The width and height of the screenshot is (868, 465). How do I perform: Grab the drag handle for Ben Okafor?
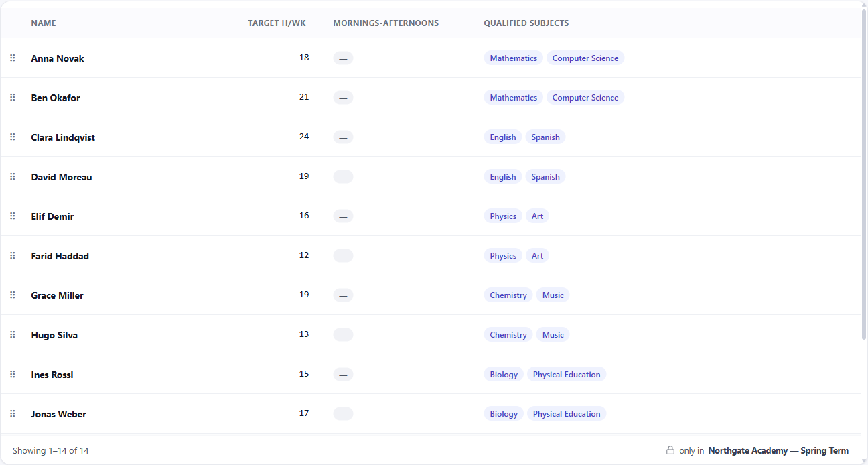[12, 98]
